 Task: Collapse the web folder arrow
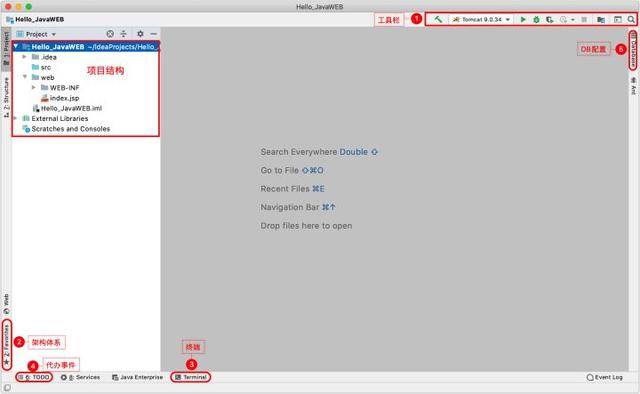25,77
